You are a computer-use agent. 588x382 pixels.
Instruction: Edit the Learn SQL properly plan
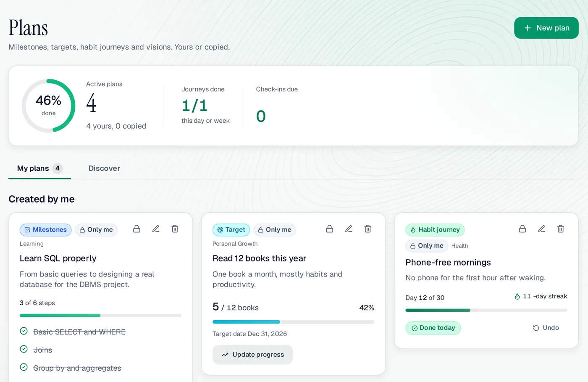pyautogui.click(x=156, y=229)
